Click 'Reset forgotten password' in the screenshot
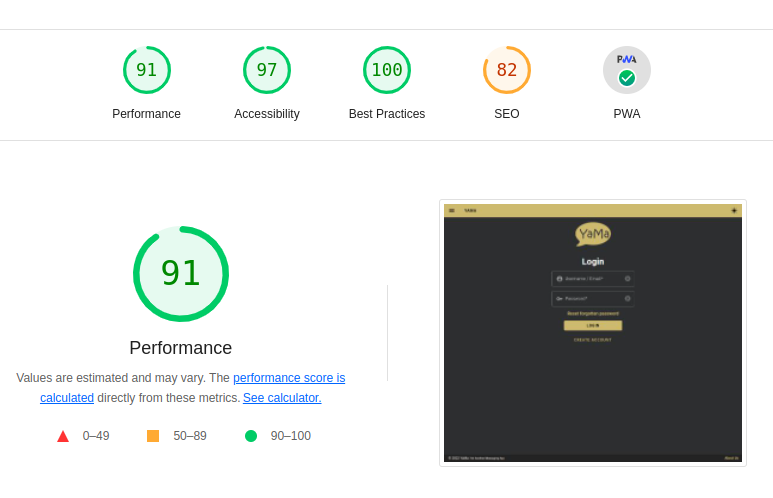773x498 pixels. [593, 313]
